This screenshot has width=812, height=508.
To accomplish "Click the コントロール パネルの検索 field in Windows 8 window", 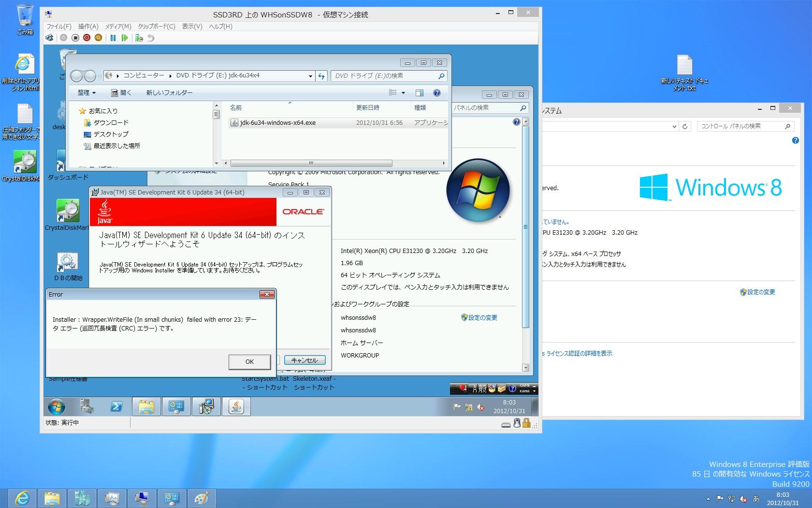I will (x=745, y=126).
